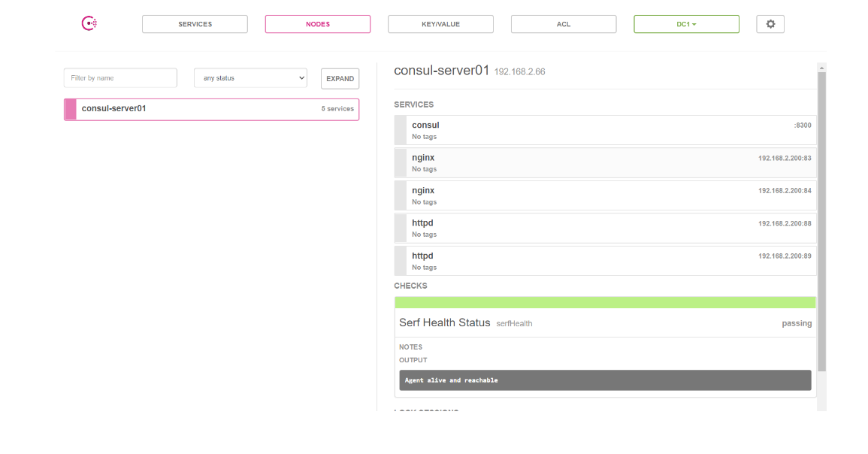This screenshot has height=454, width=868.
Task: Switch to the Services tab
Action: [x=195, y=24]
